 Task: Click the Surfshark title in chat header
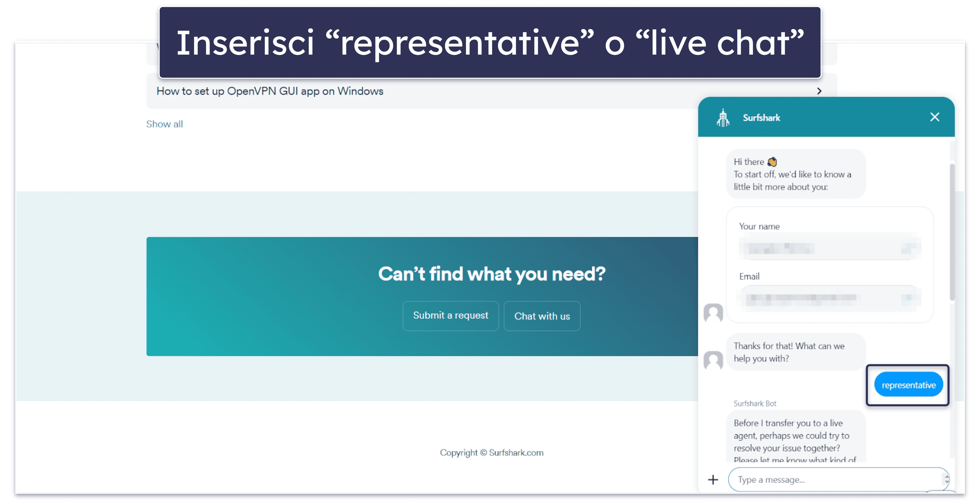[x=761, y=118]
